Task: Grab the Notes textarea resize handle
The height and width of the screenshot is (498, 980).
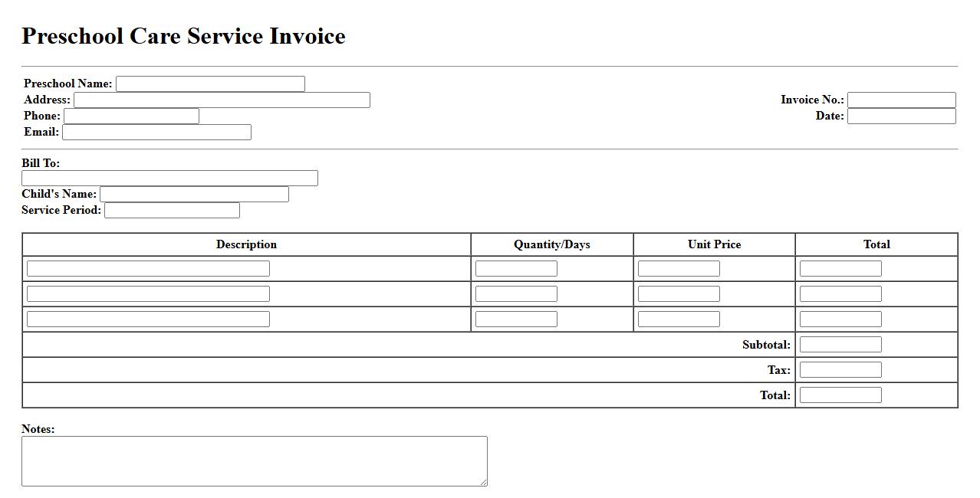Action: click(x=483, y=482)
